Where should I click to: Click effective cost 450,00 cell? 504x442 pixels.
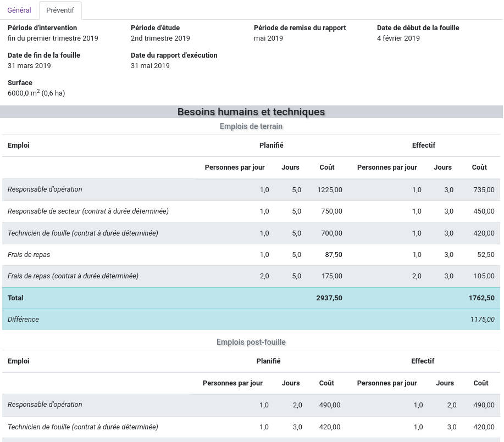pyautogui.click(x=484, y=211)
